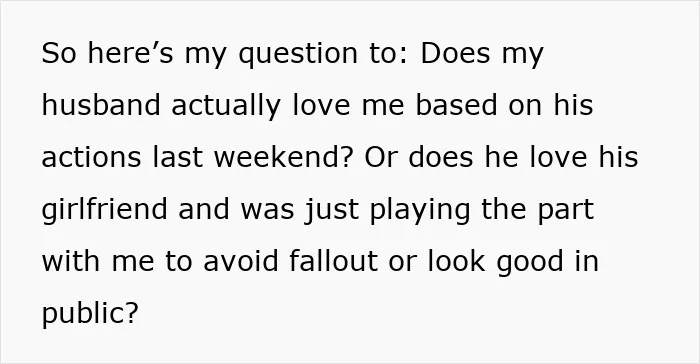Click the word "good" near "in public"

pos(530,263)
